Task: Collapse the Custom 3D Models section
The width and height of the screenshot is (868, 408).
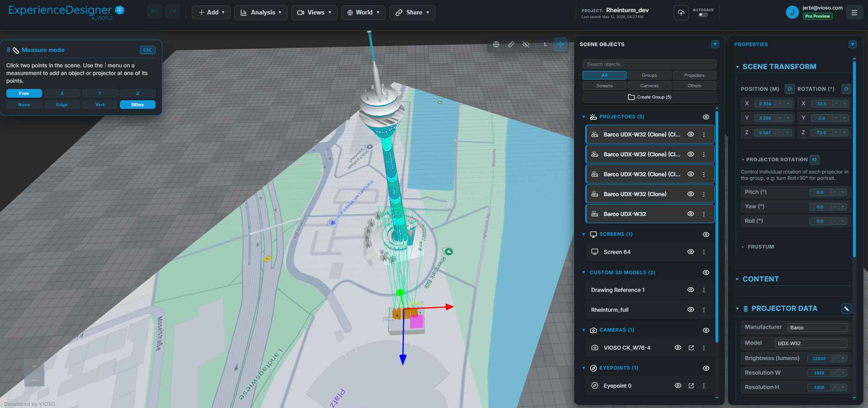Action: (x=583, y=272)
